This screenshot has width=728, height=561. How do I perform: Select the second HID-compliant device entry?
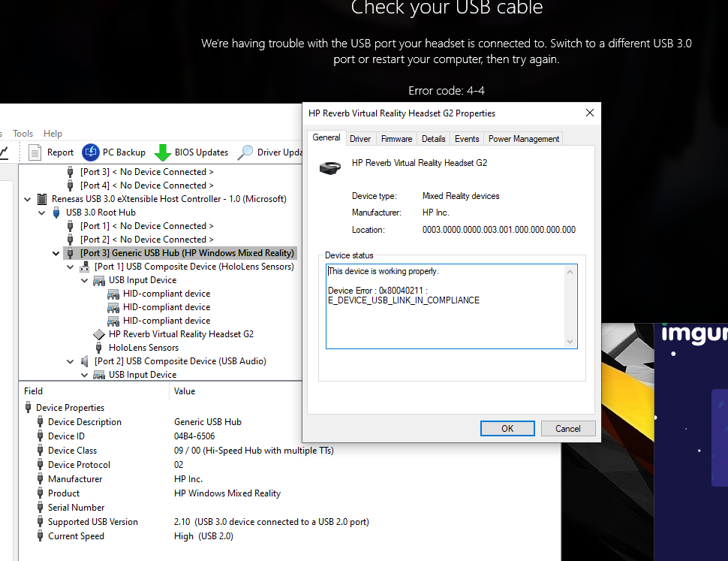click(x=166, y=307)
